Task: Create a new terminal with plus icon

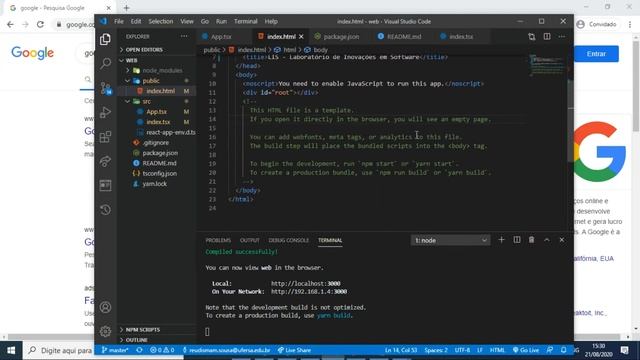Action: [x=501, y=240]
